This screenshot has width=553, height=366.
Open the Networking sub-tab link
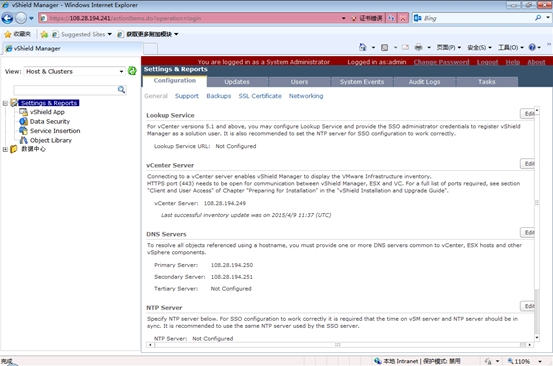tap(306, 96)
